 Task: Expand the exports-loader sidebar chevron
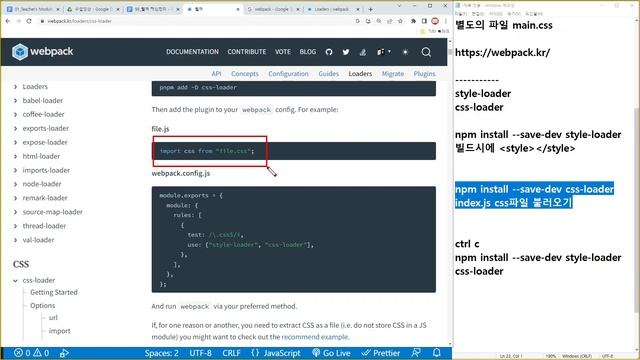click(16, 128)
